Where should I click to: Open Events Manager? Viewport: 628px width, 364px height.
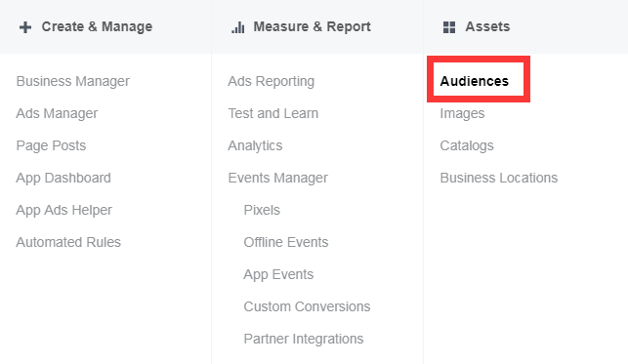click(278, 178)
